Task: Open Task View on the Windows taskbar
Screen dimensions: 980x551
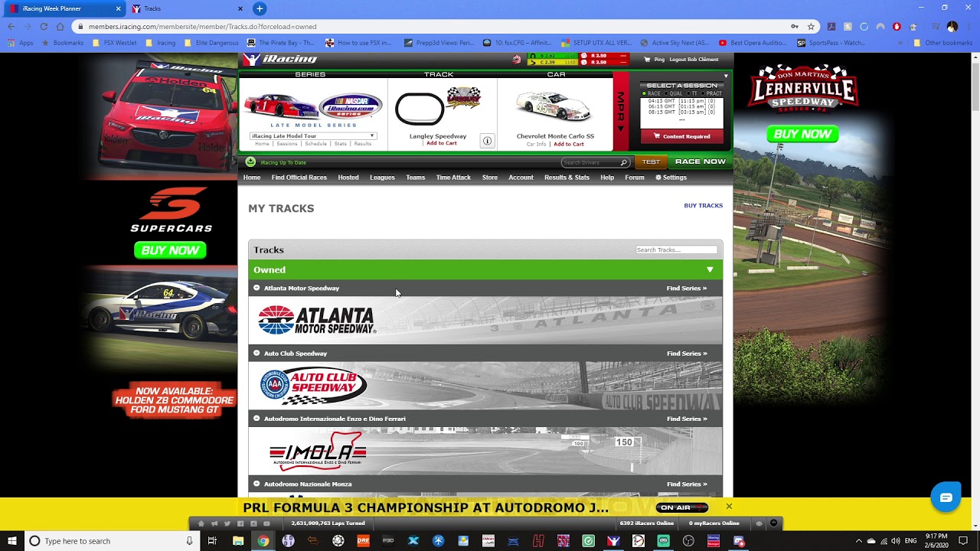Action: pos(212,541)
